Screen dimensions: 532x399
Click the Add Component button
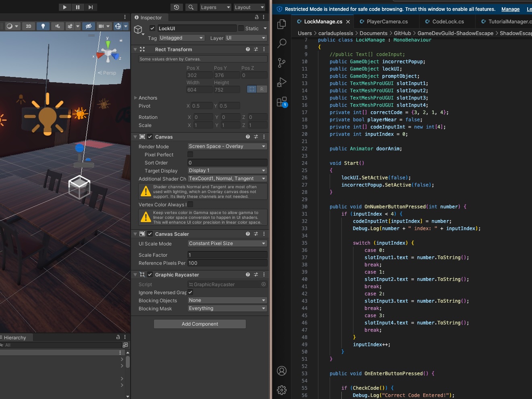[200, 324]
